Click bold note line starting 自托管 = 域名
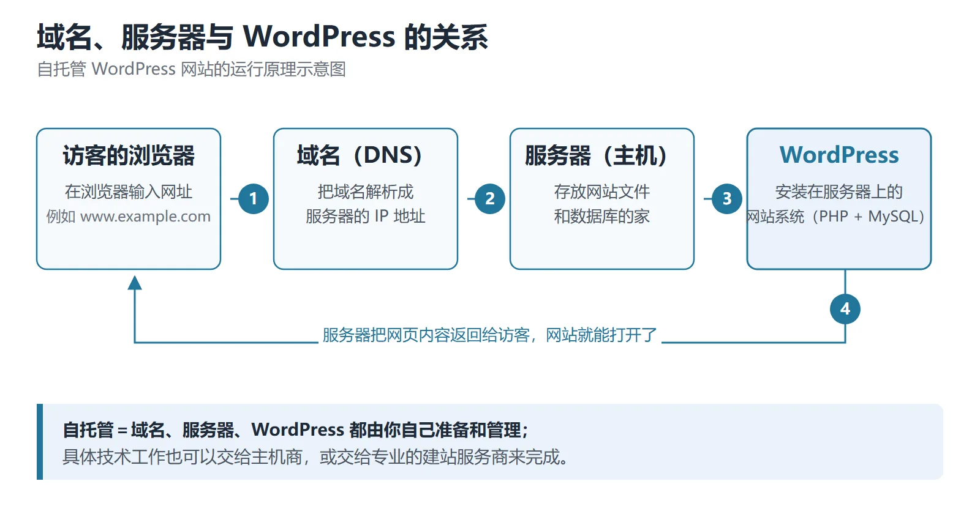This screenshot has height=514, width=980. click(x=295, y=430)
